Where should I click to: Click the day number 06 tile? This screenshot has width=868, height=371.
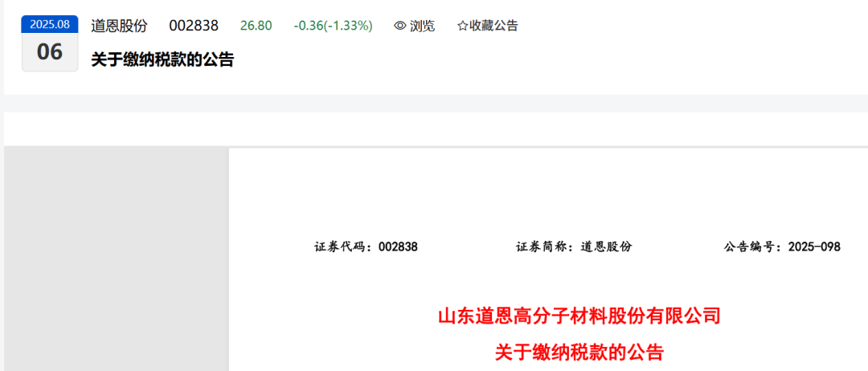tap(50, 52)
